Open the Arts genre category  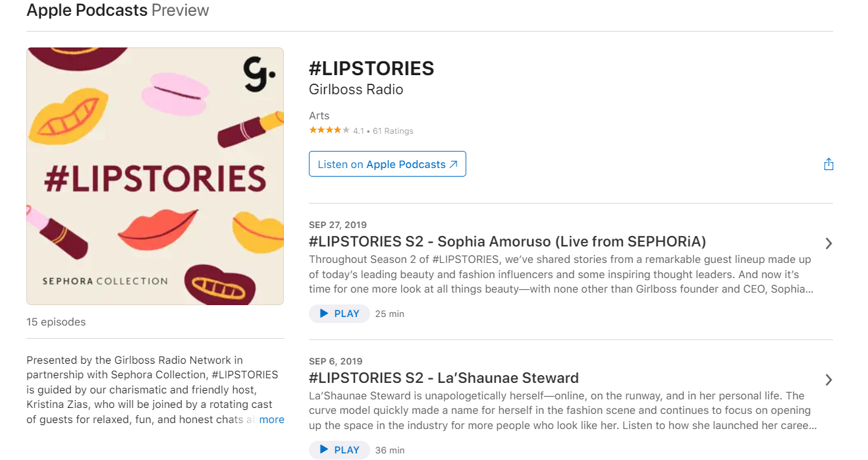click(x=319, y=115)
